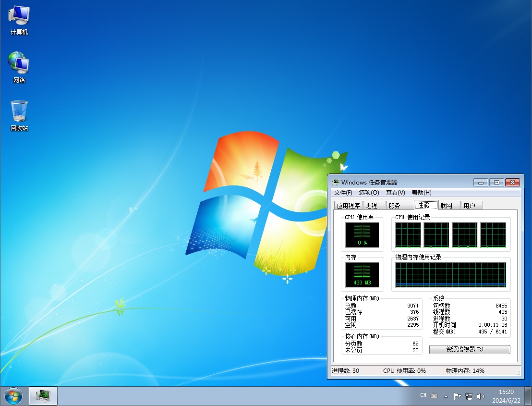Screen dimensions: 532x406
Task: Show hidden system tray icons
Action: [x=446, y=396]
